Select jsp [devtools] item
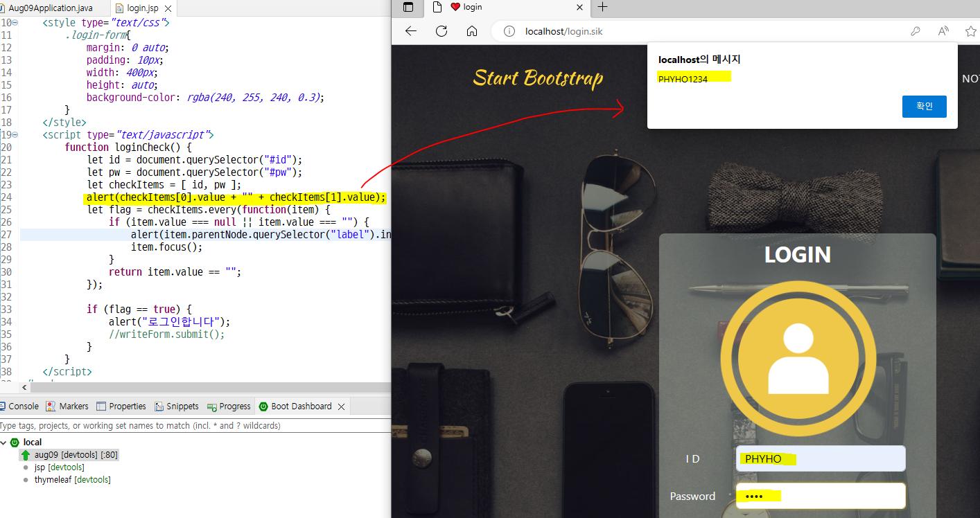The height and width of the screenshot is (518, 980). (59, 467)
